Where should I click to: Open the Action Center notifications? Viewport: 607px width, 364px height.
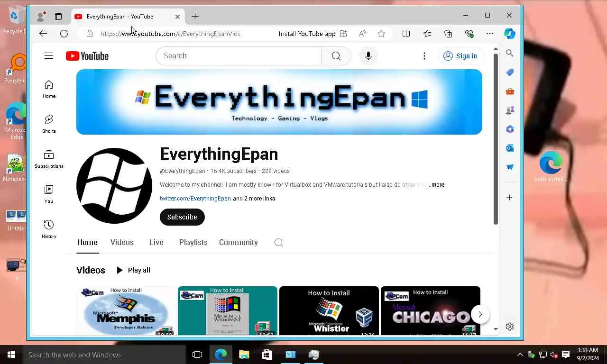click(566, 355)
